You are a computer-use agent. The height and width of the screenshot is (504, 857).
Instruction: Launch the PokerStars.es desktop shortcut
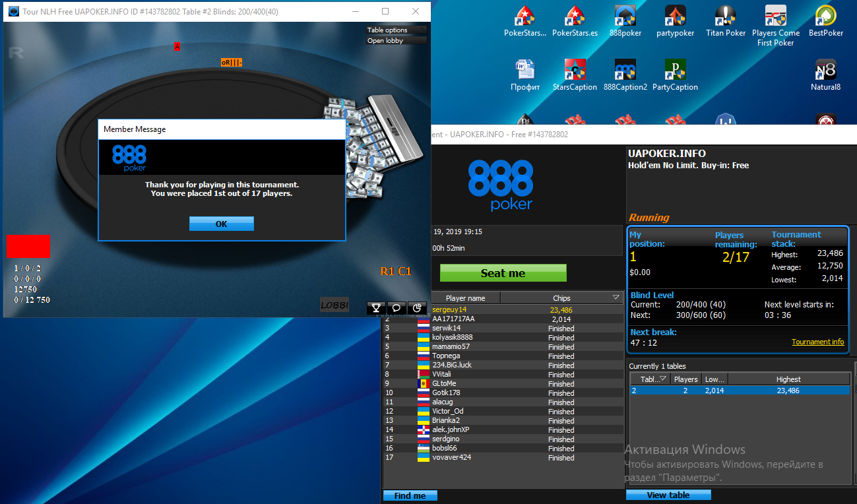[575, 21]
